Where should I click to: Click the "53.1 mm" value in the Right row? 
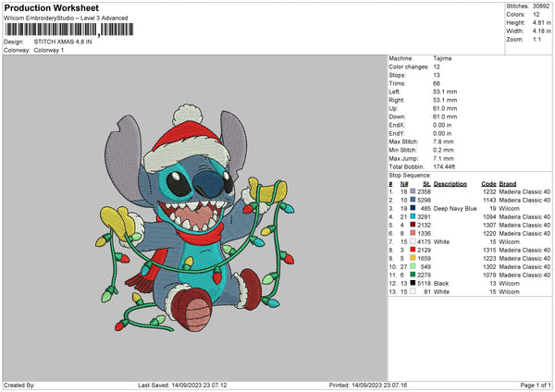(445, 100)
